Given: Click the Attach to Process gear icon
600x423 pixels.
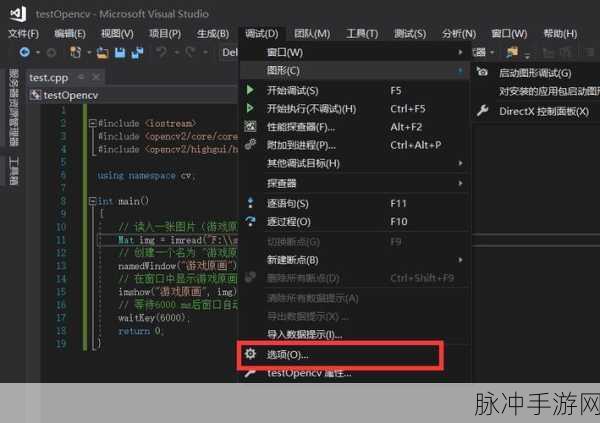Looking at the screenshot, I should point(250,145).
